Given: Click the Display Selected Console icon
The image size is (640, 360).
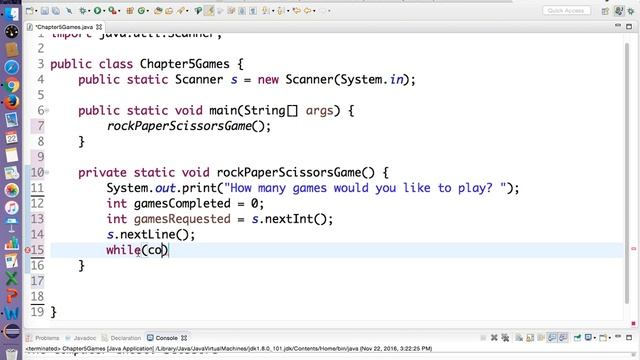Looking at the screenshot, I should point(588,338).
